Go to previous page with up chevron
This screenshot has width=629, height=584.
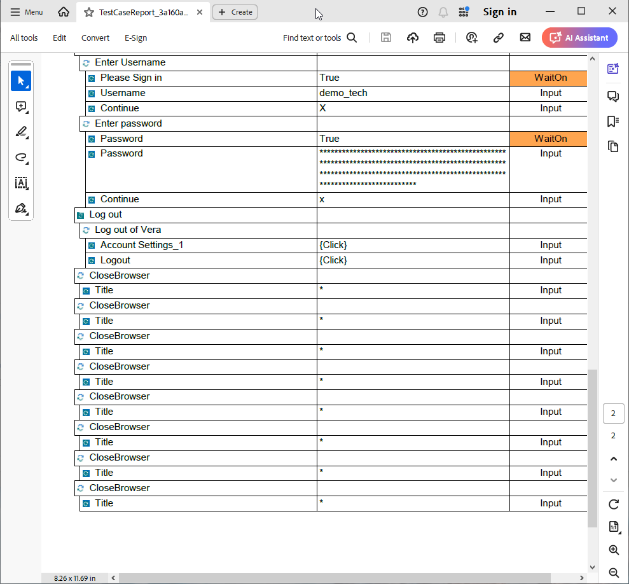click(613, 458)
